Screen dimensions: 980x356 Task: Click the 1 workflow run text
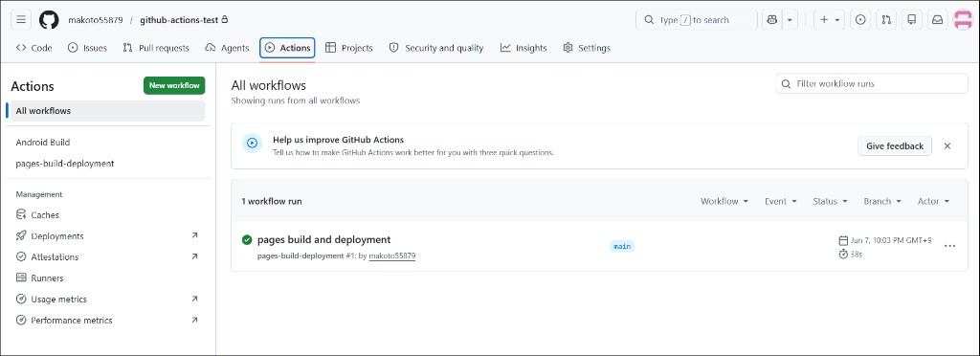point(272,201)
